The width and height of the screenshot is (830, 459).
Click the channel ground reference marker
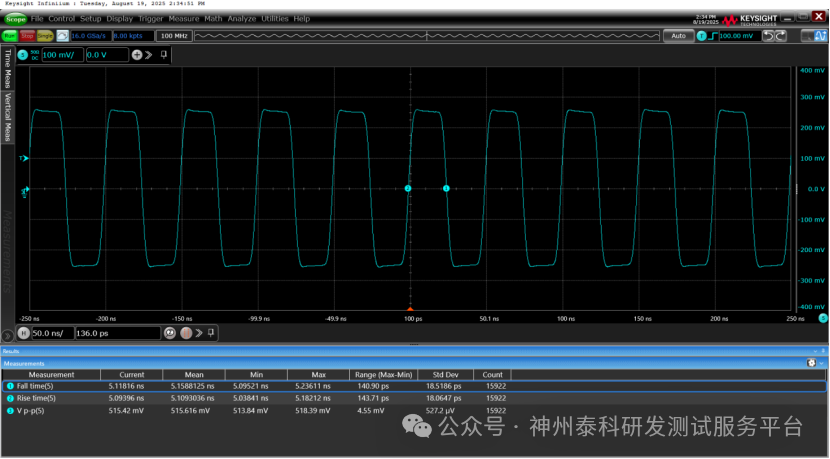pyautogui.click(x=24, y=192)
